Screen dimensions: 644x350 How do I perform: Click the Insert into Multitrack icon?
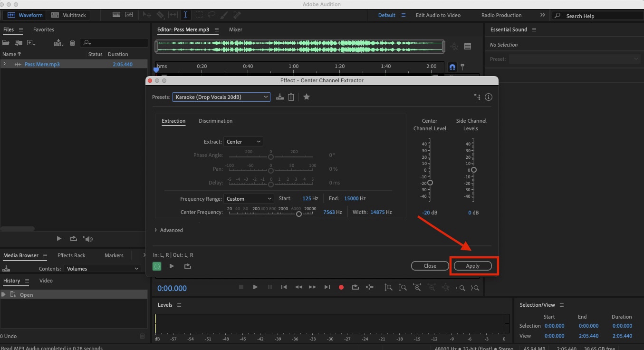click(x=58, y=43)
